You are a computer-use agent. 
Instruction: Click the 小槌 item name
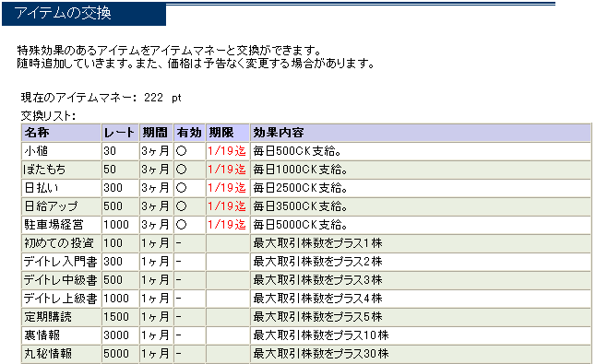pos(36,151)
